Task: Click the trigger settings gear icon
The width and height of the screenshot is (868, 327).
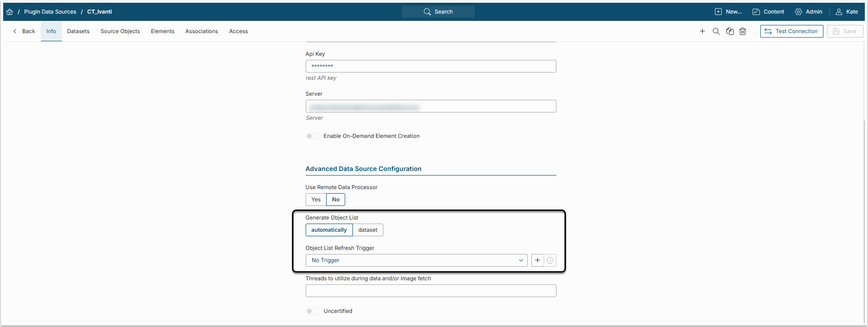Action: click(550, 260)
